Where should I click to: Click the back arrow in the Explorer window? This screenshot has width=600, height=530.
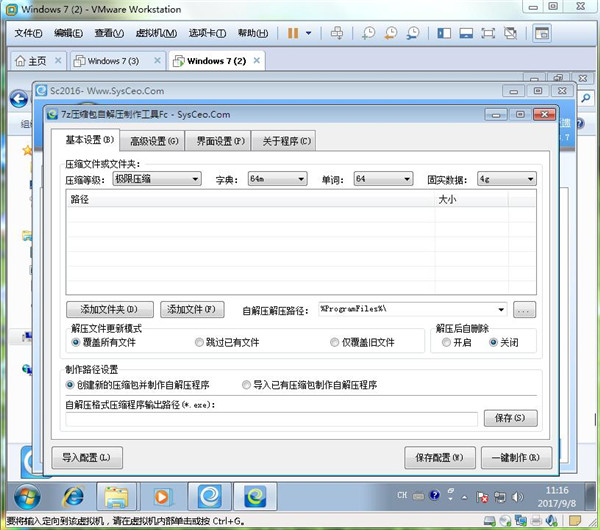point(19,99)
